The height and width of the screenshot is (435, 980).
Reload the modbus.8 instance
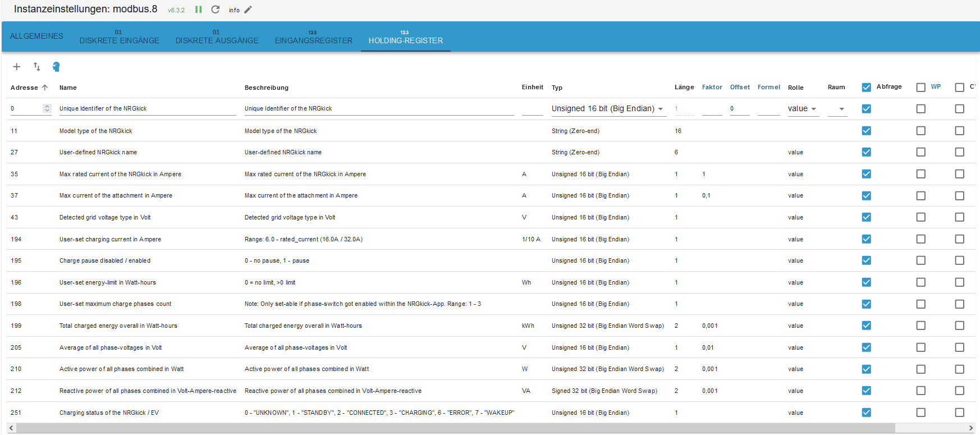(x=215, y=10)
